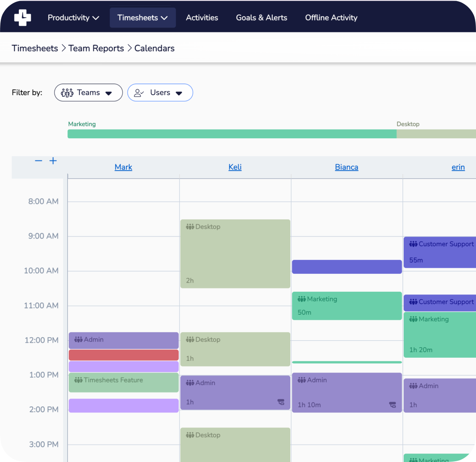Open Bianca's calendar link
Screen dimensions: 476x462
pyautogui.click(x=346, y=167)
